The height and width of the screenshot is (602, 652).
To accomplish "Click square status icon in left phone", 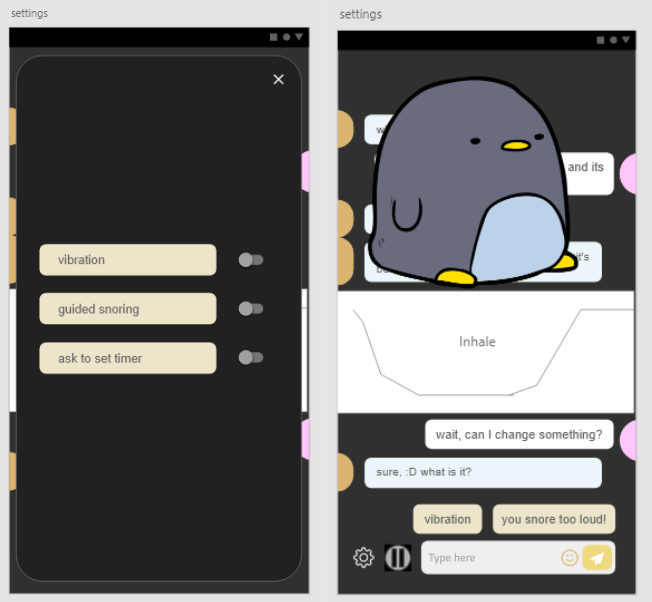I will click(x=273, y=37).
